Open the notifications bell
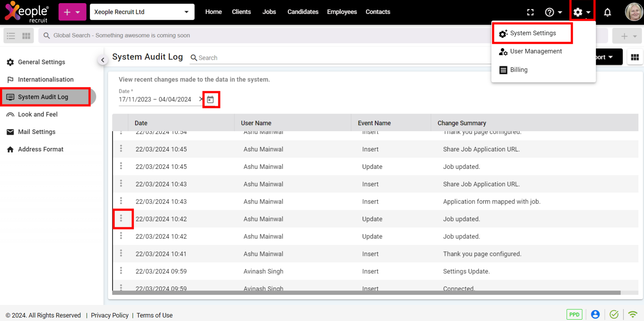 point(607,12)
